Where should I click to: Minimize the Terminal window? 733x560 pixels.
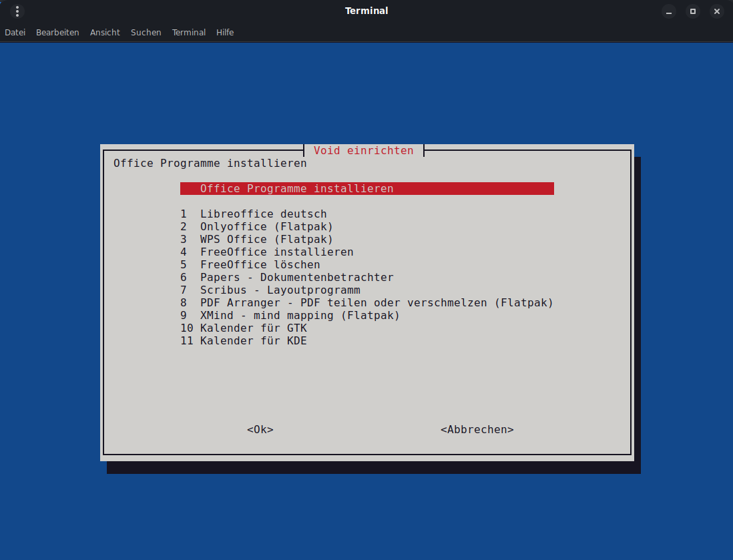pos(669,11)
